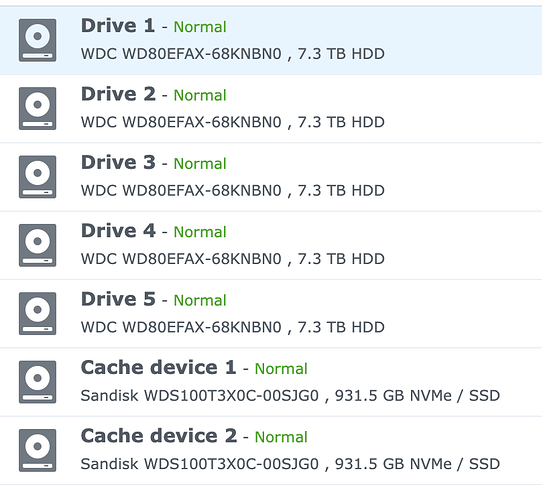Click Normal status of Drive 1
542x500 pixels.
pyautogui.click(x=200, y=27)
